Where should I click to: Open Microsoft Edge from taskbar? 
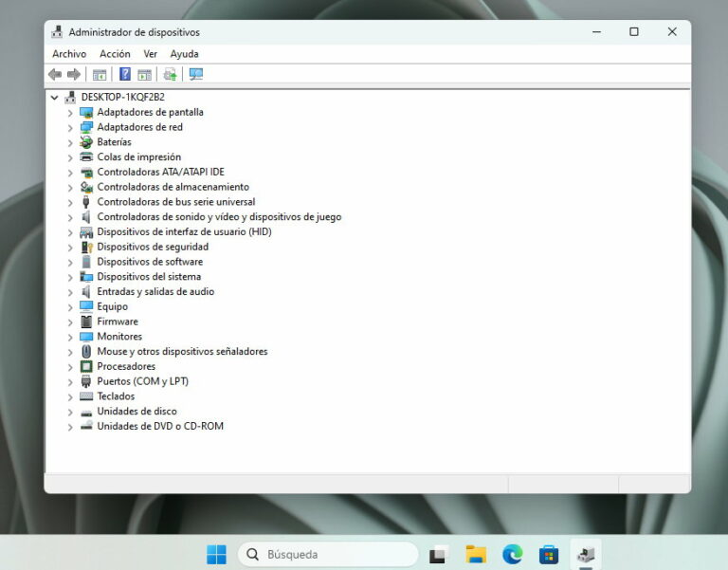513,554
